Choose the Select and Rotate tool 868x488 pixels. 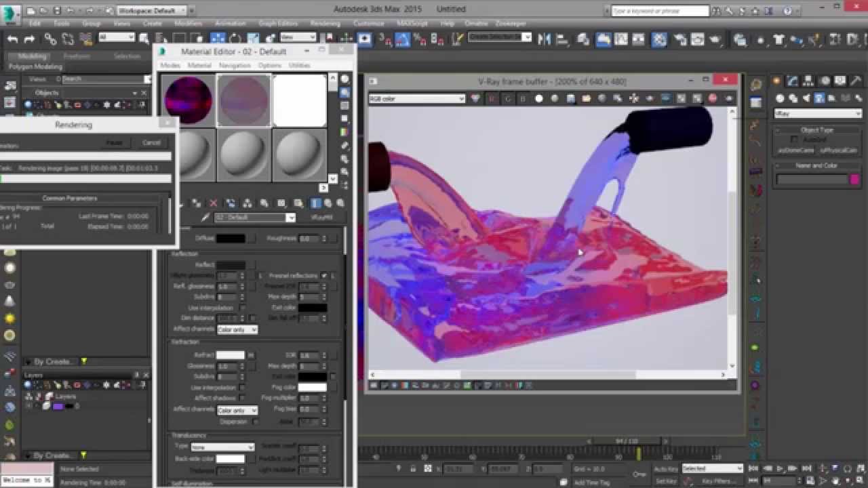point(235,39)
